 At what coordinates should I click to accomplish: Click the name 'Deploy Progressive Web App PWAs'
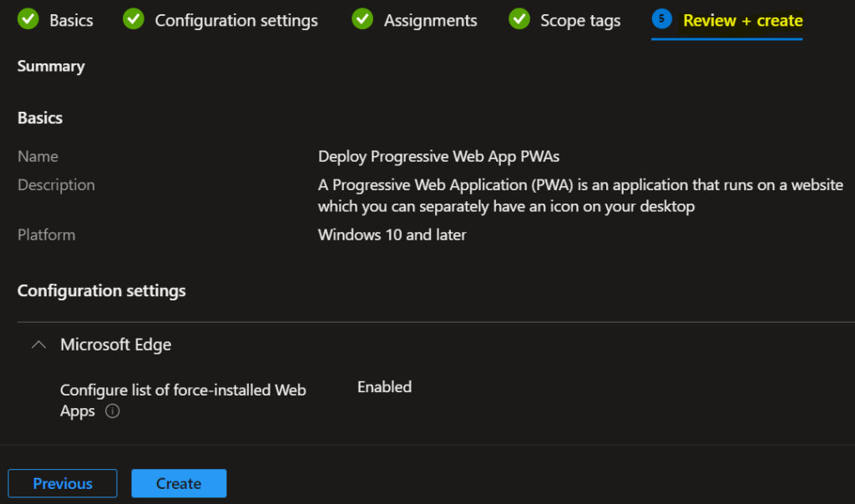[x=438, y=156]
